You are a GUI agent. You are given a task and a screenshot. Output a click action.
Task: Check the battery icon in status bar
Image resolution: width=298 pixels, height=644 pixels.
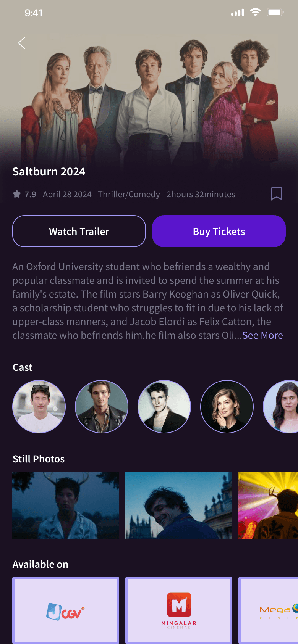[275, 13]
